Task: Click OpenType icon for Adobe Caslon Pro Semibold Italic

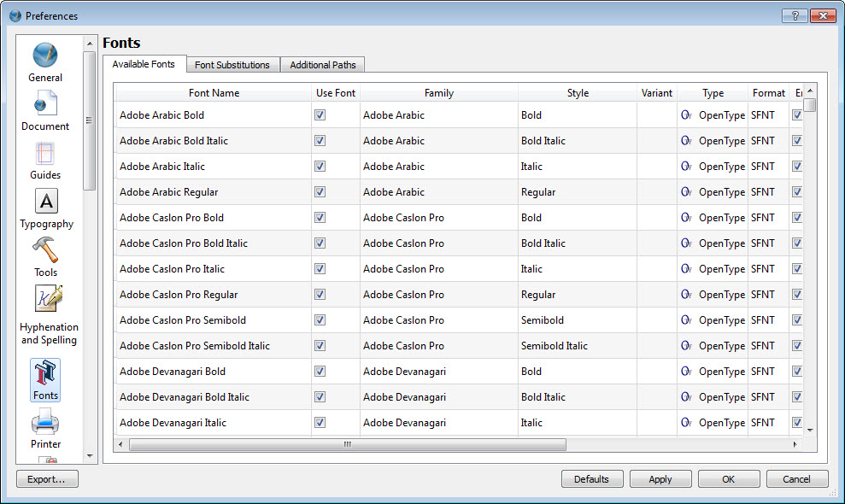Action: point(686,345)
